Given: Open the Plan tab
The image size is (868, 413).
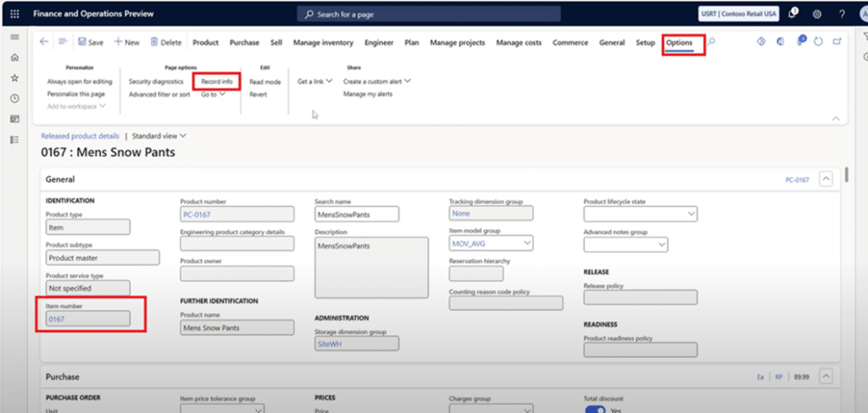Looking at the screenshot, I should pyautogui.click(x=412, y=42).
